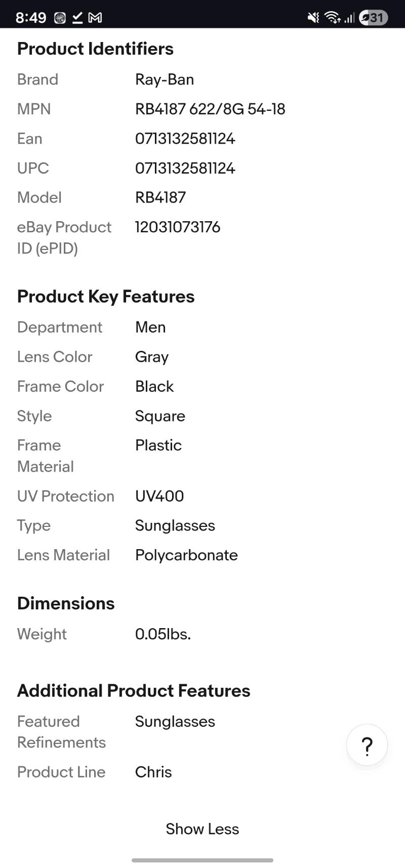
Task: Select the Polycarbonate lens material value
Action: (x=186, y=555)
